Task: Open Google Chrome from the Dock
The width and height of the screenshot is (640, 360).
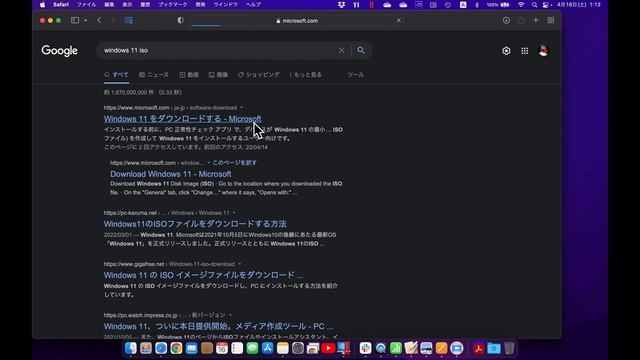Action: [176, 348]
